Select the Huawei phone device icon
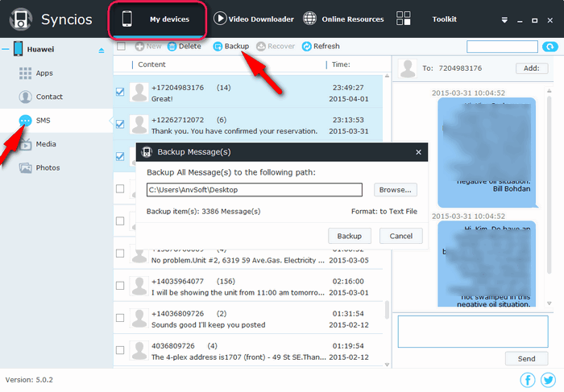Screen dimensions: 564x392 point(18,49)
